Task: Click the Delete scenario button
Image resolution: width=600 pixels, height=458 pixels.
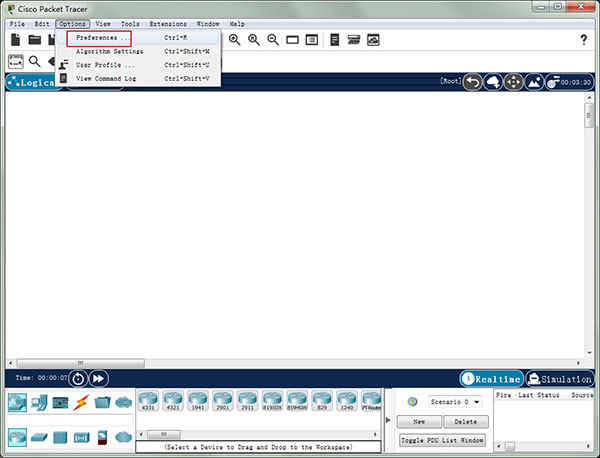Action: click(466, 422)
